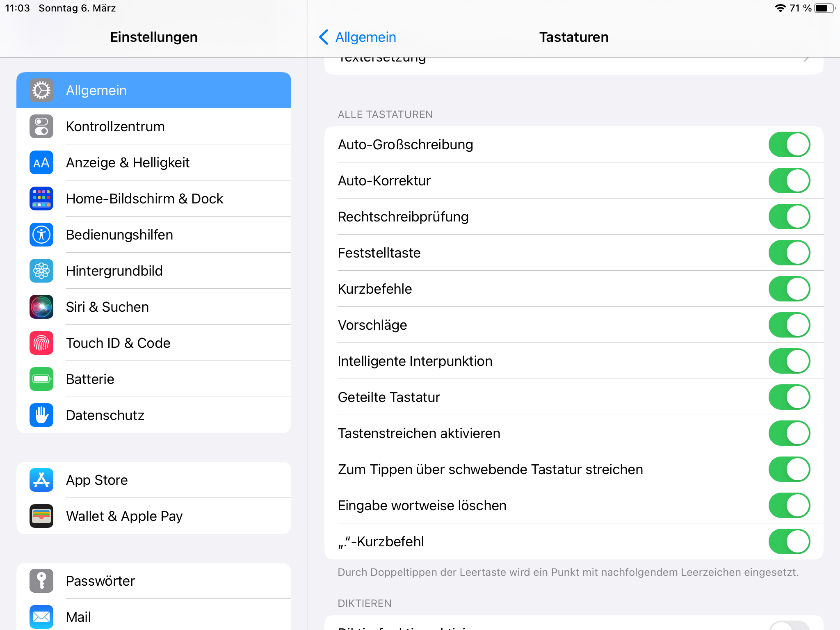Tap the Passwörter key icon
Screen dimensions: 840x630
[41, 581]
